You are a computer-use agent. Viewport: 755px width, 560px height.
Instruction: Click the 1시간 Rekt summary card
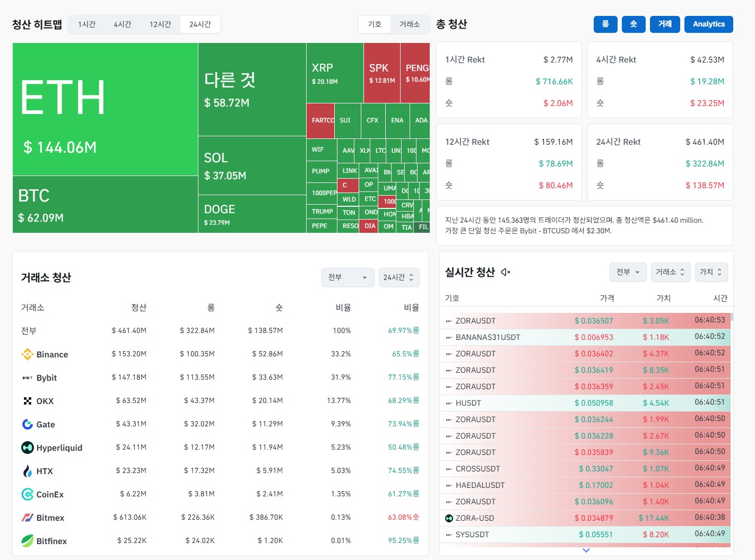(x=509, y=80)
